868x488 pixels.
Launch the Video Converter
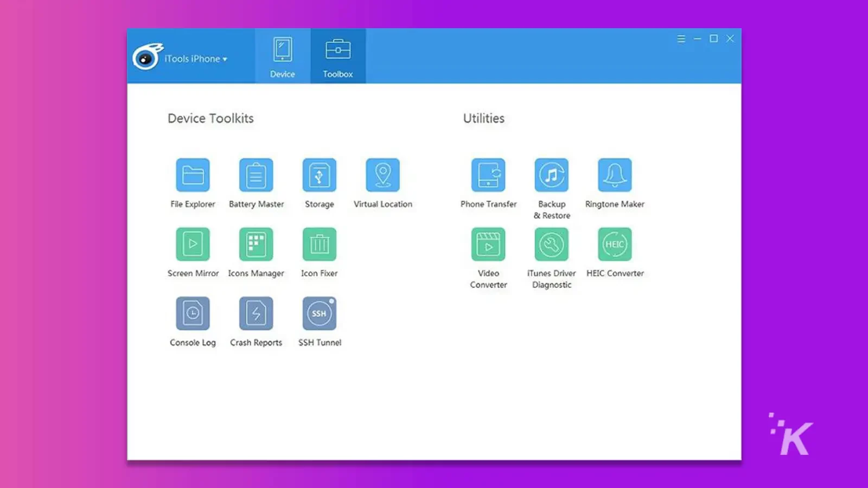tap(488, 244)
